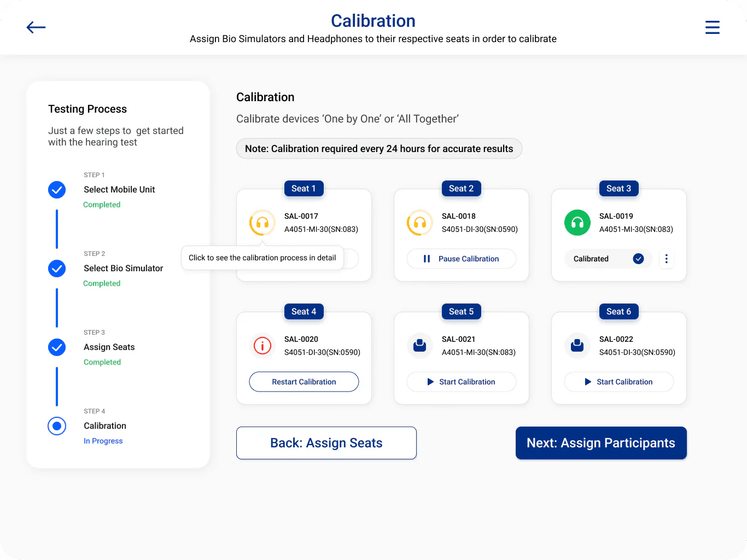This screenshot has height=560, width=747.
Task: Click device ID SAL-0017
Action: 301,216
